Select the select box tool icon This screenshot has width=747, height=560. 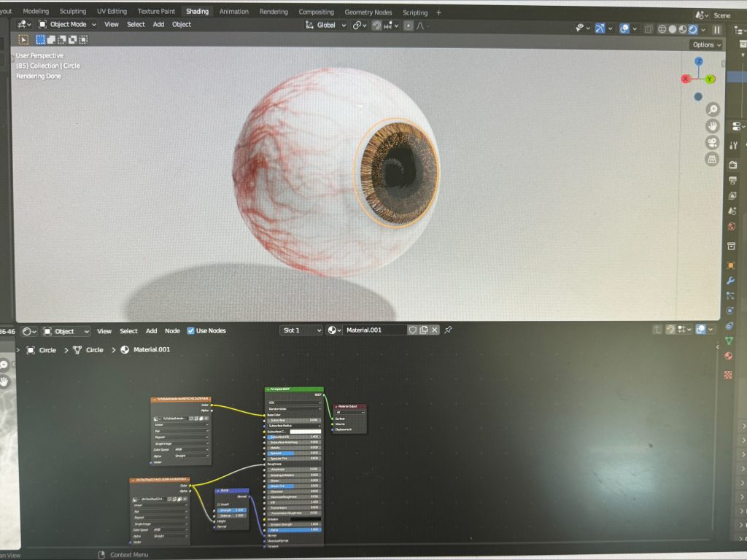point(23,40)
